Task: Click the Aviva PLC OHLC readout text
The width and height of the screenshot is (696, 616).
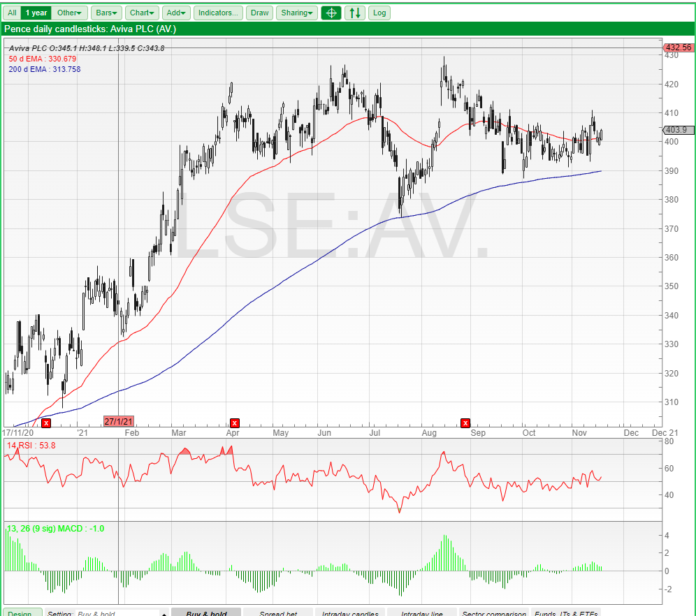Action: (x=87, y=48)
